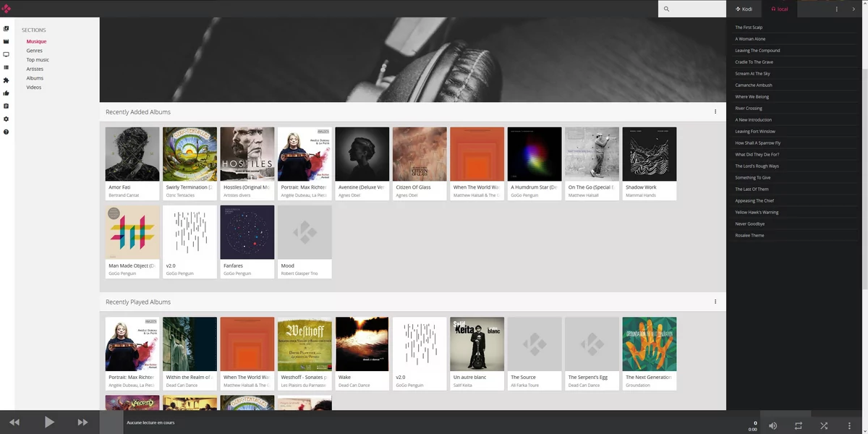This screenshot has height=434, width=868.
Task: Open the Playlists clipboard icon
Action: click(7, 106)
